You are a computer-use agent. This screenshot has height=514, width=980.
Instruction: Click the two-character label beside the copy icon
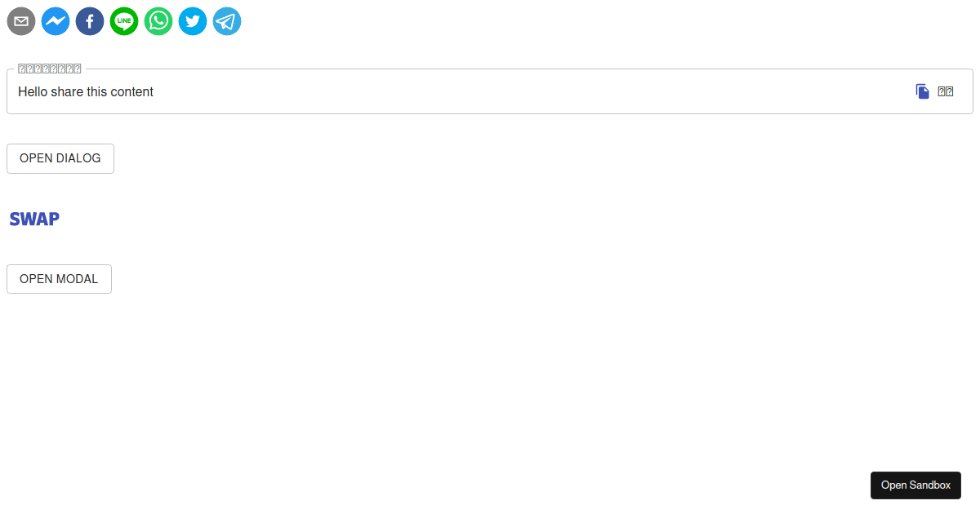(946, 91)
